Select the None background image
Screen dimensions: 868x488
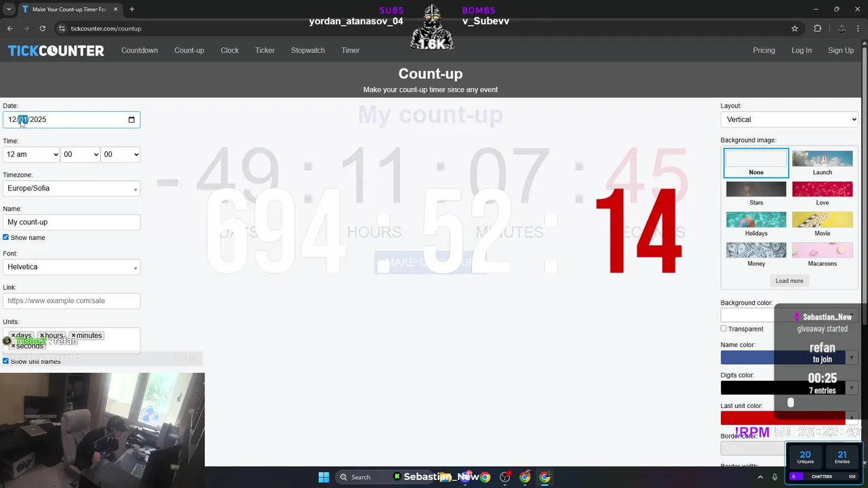(756, 163)
